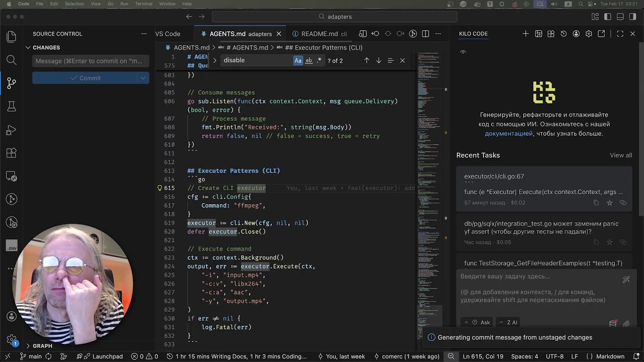The width and height of the screenshot is (644, 362).
Task: Click main branch in status bar
Action: pyautogui.click(x=30, y=356)
